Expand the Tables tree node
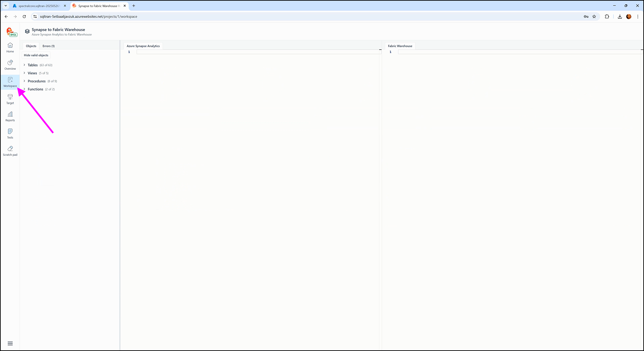Screen dimensions: 644x351 24,65
